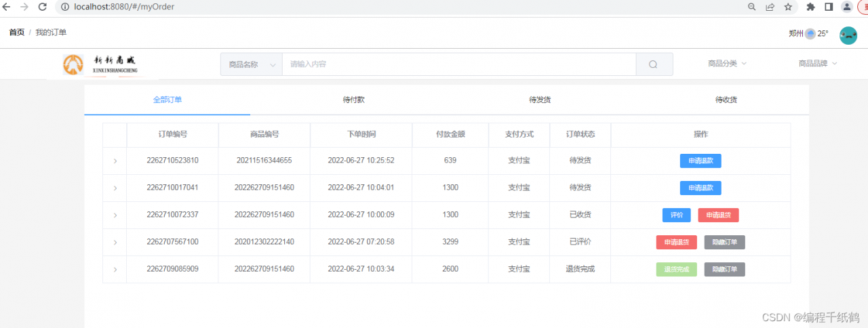This screenshot has width=868, height=328.
Task: Click the amount 2600
Action: [450, 269]
